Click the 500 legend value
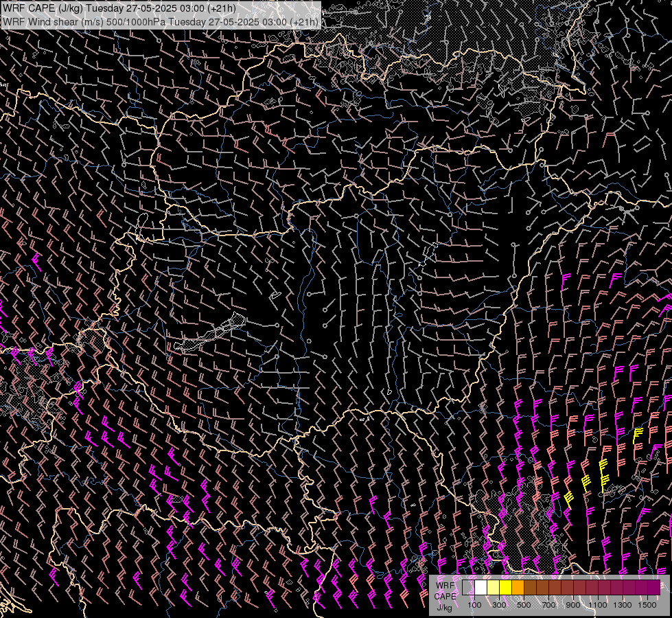Image resolution: width=672 pixels, height=618 pixels. [524, 605]
